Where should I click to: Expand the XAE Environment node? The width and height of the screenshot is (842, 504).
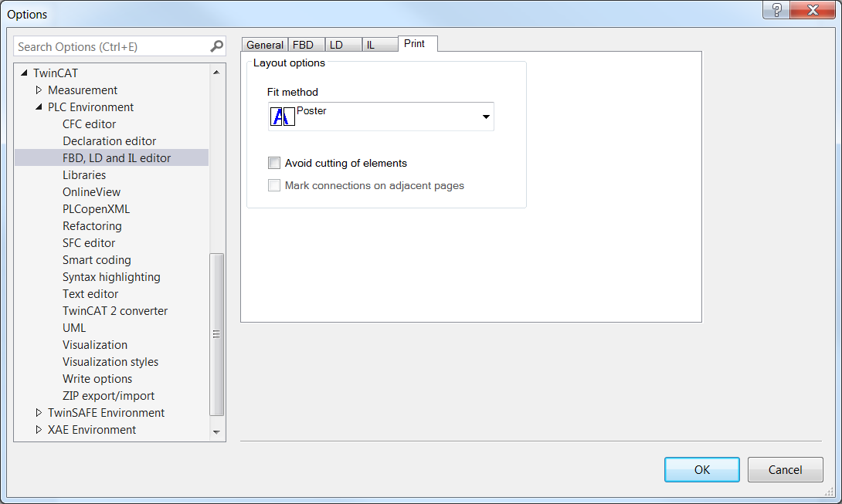pos(39,429)
